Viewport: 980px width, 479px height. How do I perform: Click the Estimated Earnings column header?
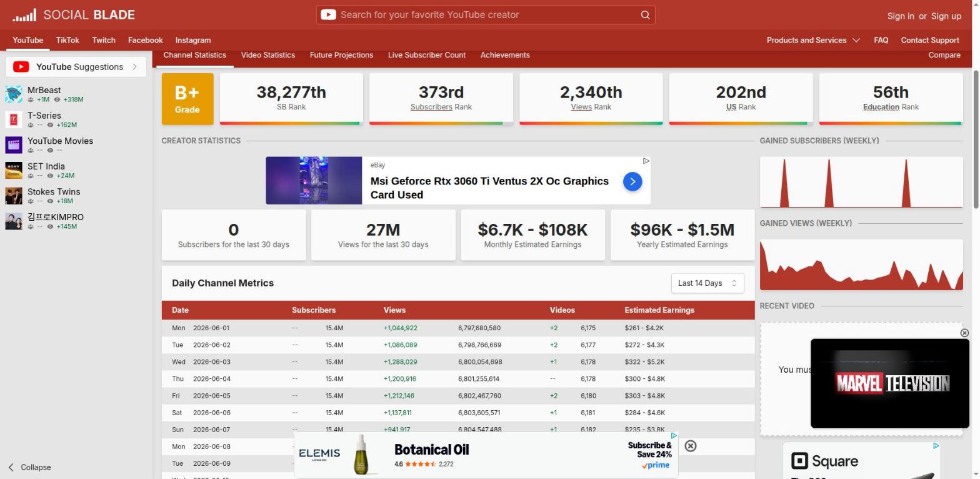(x=659, y=310)
